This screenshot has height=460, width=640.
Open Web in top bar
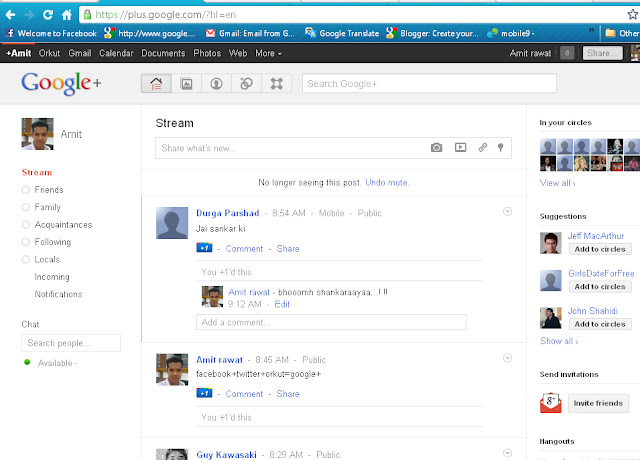[x=238, y=53]
